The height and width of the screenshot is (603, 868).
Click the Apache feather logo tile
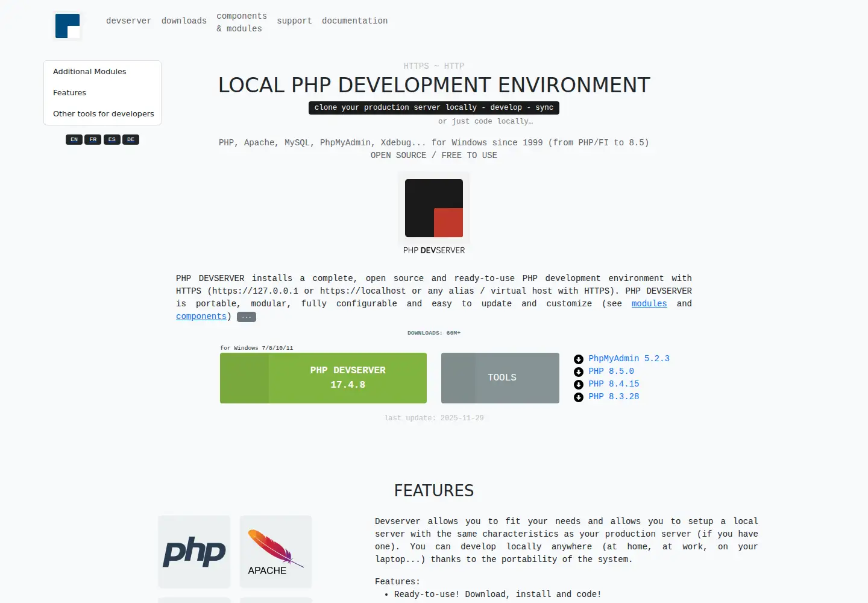pos(276,552)
